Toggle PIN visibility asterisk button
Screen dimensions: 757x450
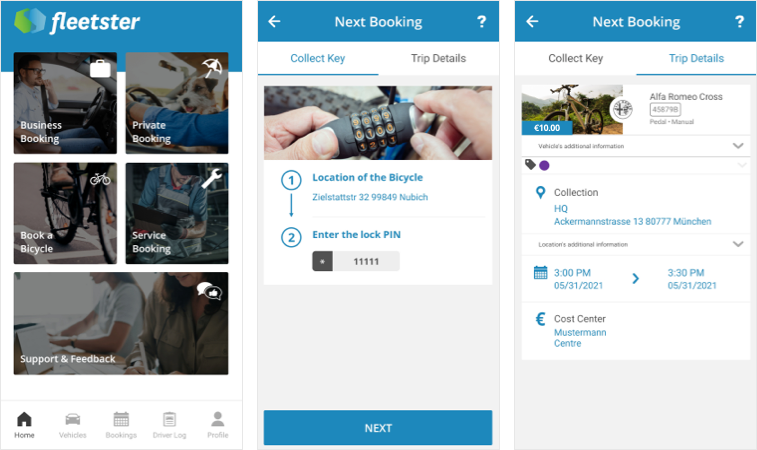click(x=322, y=261)
